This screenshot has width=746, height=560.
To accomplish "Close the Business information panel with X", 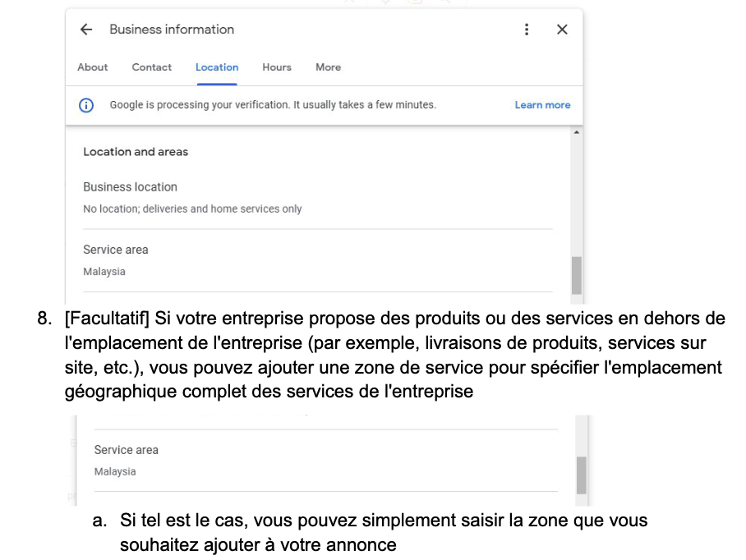I will pos(562,30).
